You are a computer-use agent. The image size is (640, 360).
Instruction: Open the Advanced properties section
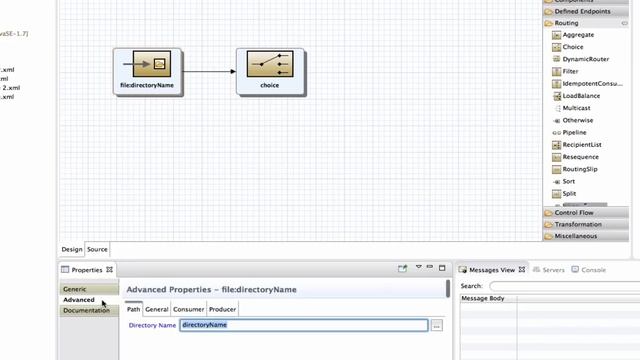pyautogui.click(x=89, y=300)
